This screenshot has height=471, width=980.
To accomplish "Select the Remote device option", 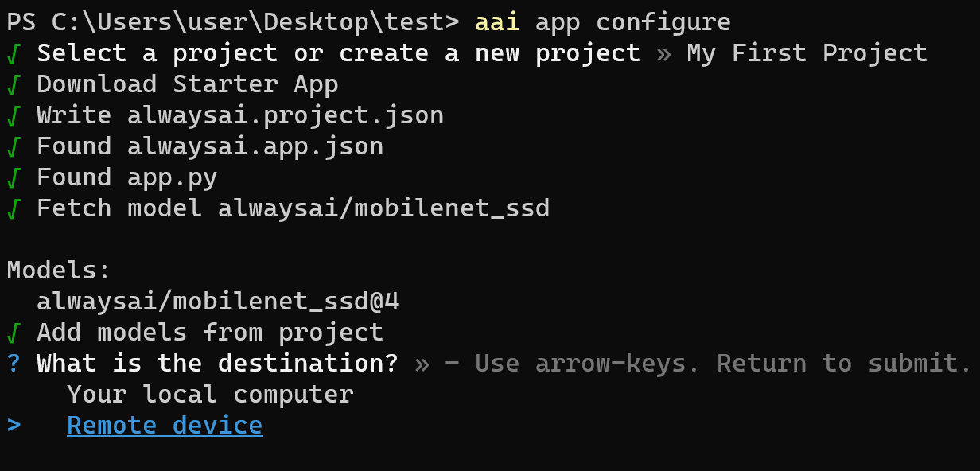I will 165,426.
